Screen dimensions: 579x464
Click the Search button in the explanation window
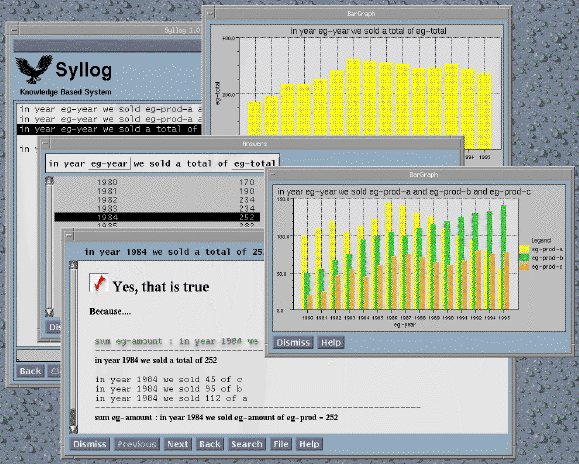coord(247,444)
